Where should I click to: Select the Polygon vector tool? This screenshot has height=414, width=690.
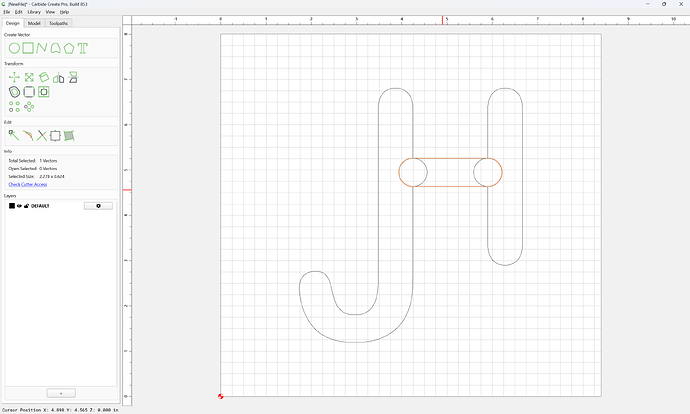pyautogui.click(x=69, y=48)
